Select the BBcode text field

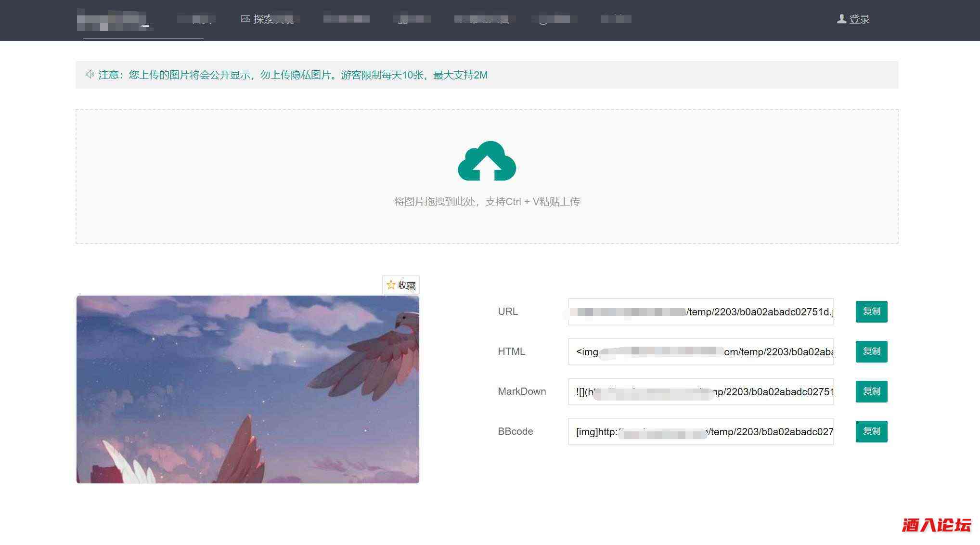pos(700,431)
